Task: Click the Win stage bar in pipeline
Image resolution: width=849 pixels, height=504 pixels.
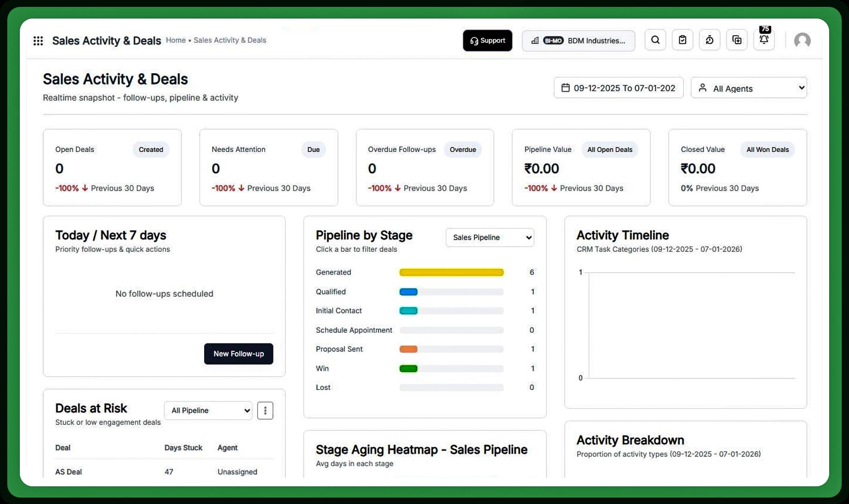Action: click(x=408, y=368)
